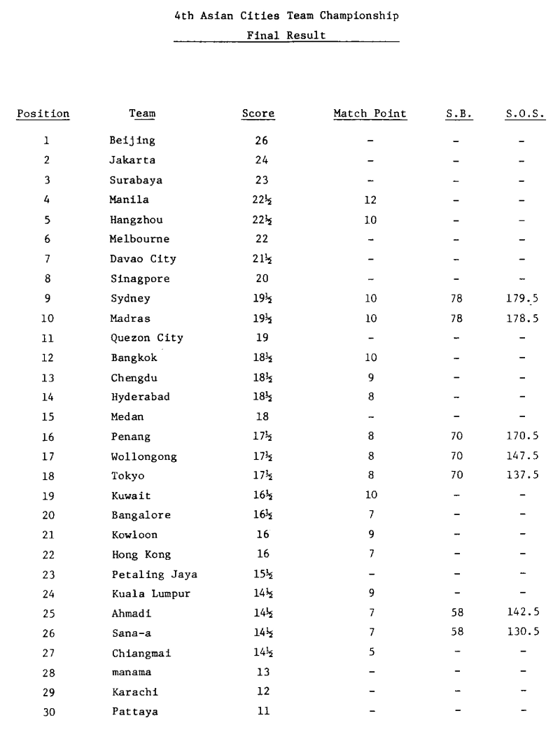Click the Wollongong team entry

tap(143, 457)
